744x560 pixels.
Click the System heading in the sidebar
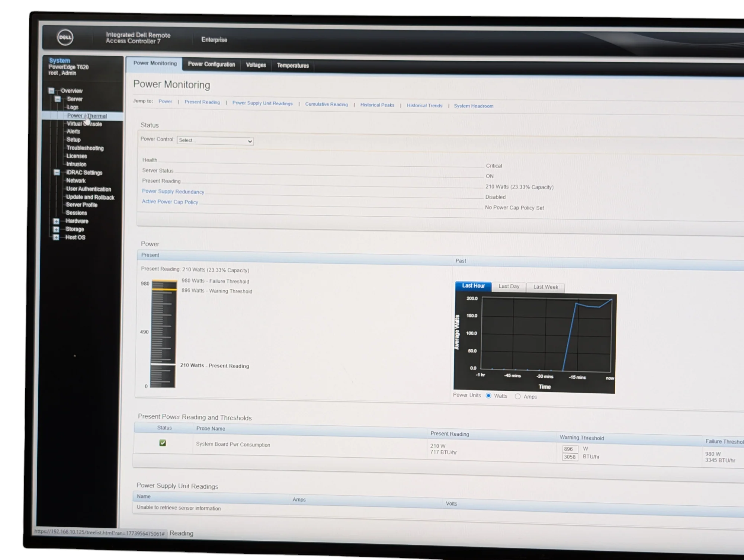coord(60,60)
